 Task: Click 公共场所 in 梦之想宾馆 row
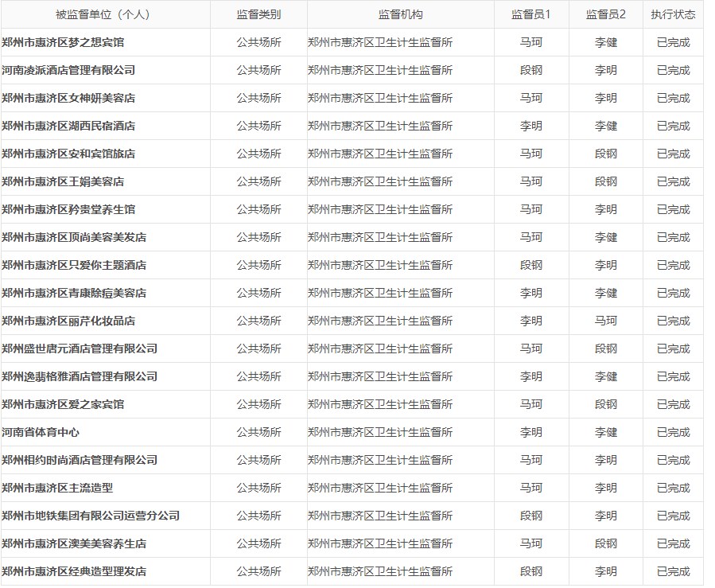(x=258, y=42)
